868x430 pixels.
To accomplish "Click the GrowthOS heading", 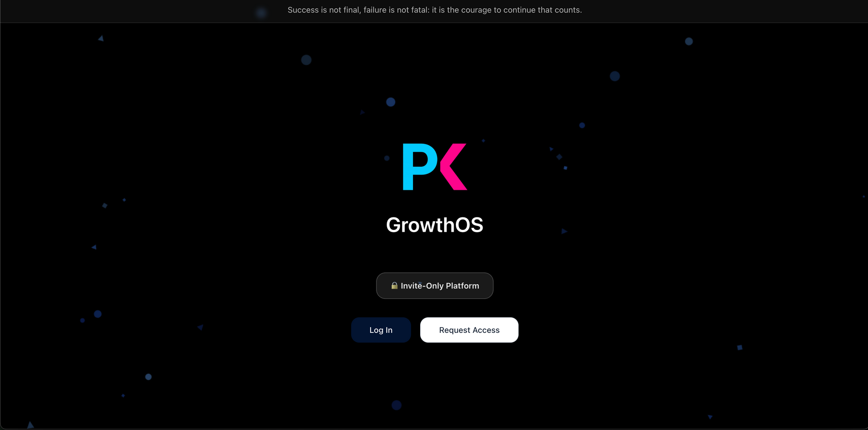I will pyautogui.click(x=434, y=225).
